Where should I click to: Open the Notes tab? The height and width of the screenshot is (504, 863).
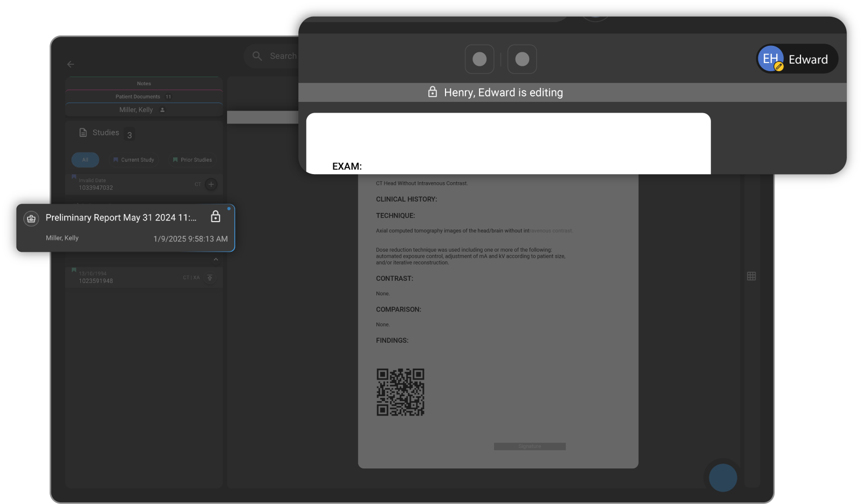click(143, 83)
